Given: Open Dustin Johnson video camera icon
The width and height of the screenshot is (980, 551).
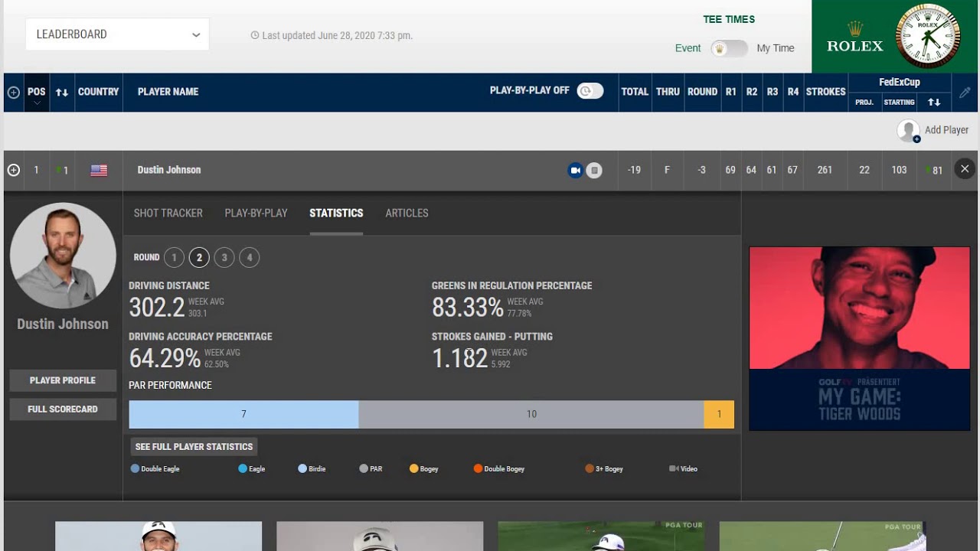Looking at the screenshot, I should pyautogui.click(x=575, y=170).
